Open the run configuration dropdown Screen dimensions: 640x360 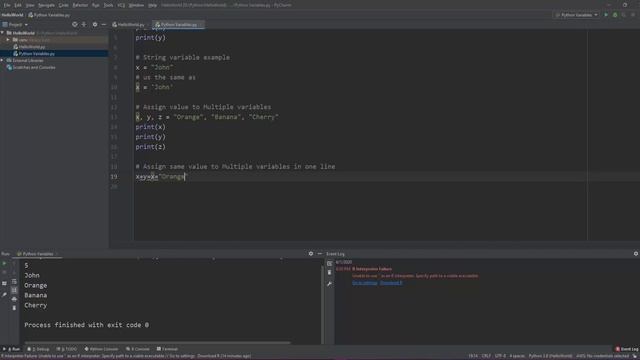click(576, 15)
